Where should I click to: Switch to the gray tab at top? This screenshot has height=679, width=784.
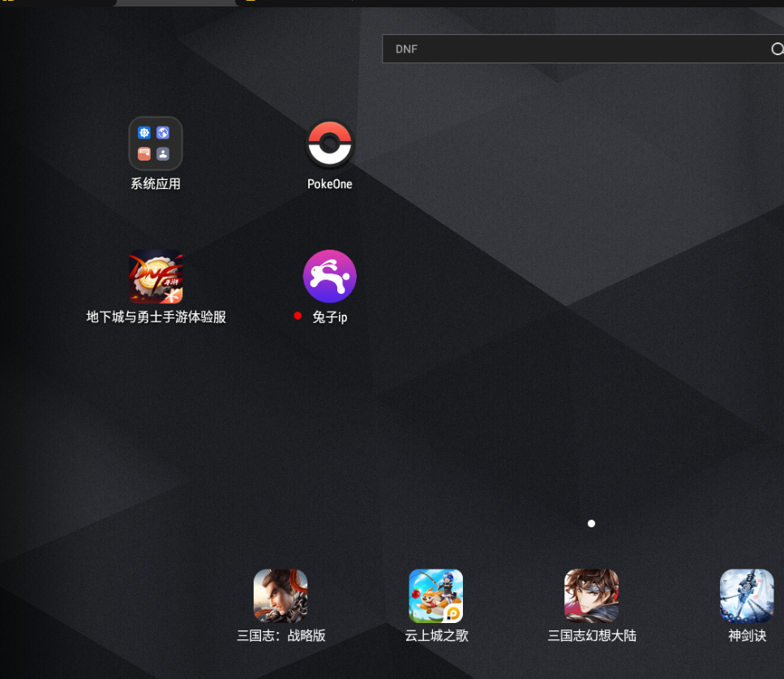[176, 3]
